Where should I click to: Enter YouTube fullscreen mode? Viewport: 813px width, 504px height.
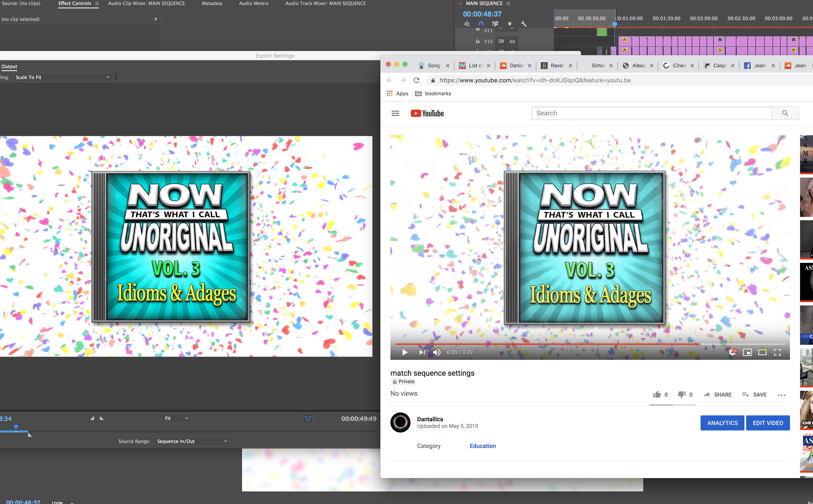click(x=777, y=352)
